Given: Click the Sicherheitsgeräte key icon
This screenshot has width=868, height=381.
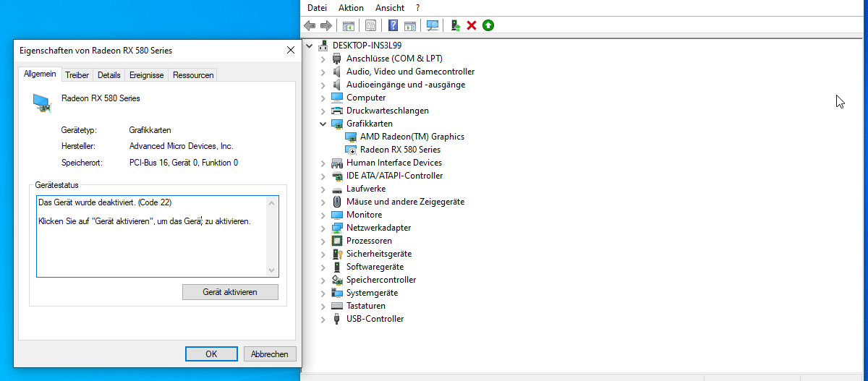Looking at the screenshot, I should coord(337,254).
